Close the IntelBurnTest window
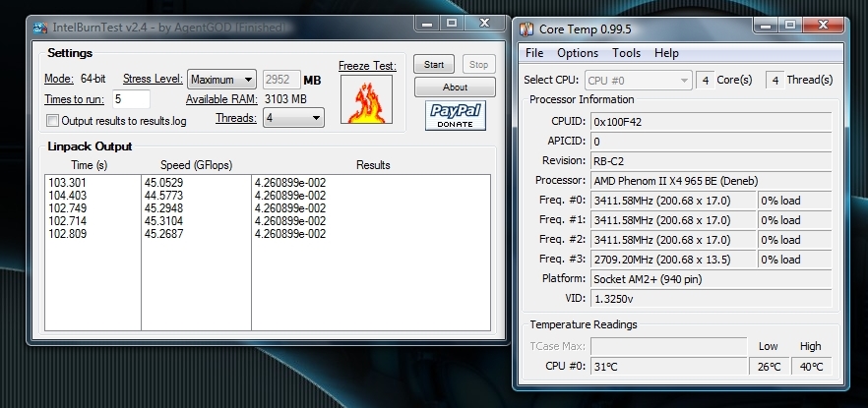This screenshot has width=868, height=408. pos(484,24)
